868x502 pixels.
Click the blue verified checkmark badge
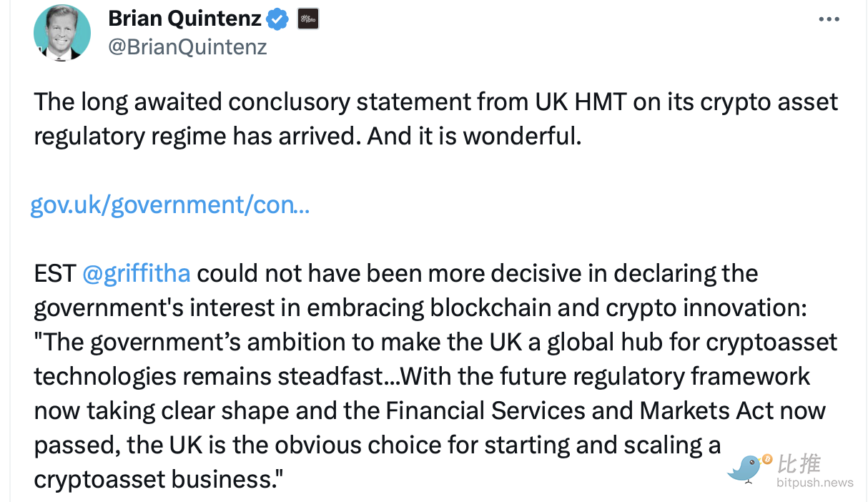point(277,20)
